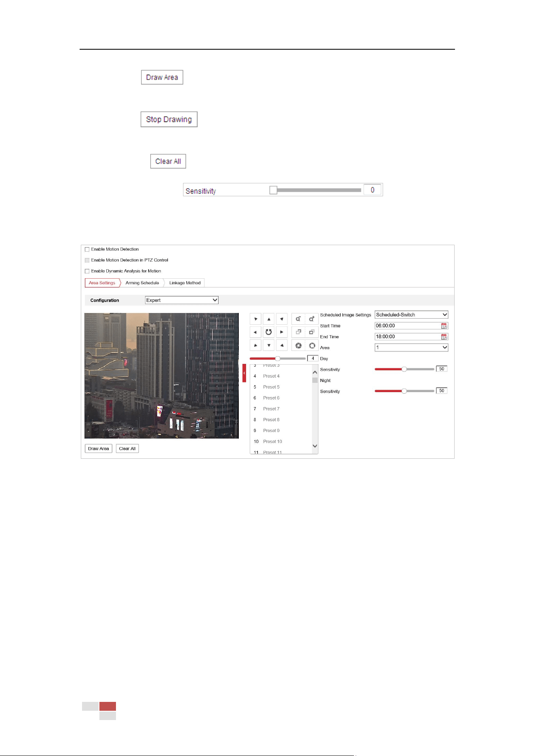Select Preset 6 in list

[x=281, y=398]
